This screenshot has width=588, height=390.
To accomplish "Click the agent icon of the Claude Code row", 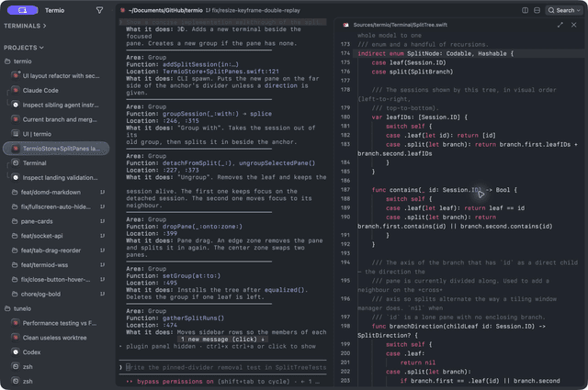I will point(16,90).
